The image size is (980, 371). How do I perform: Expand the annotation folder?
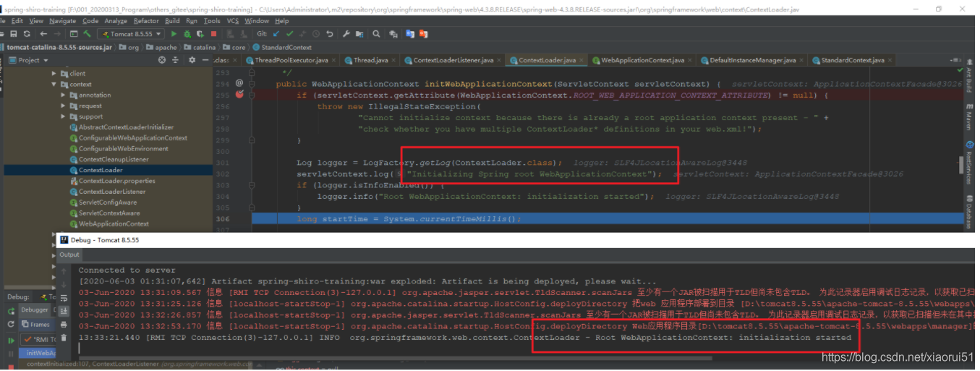pyautogui.click(x=64, y=95)
